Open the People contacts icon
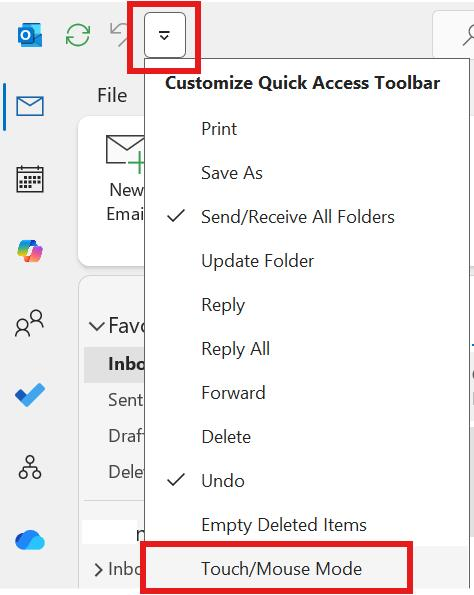This screenshot has width=474, height=595. [x=29, y=323]
